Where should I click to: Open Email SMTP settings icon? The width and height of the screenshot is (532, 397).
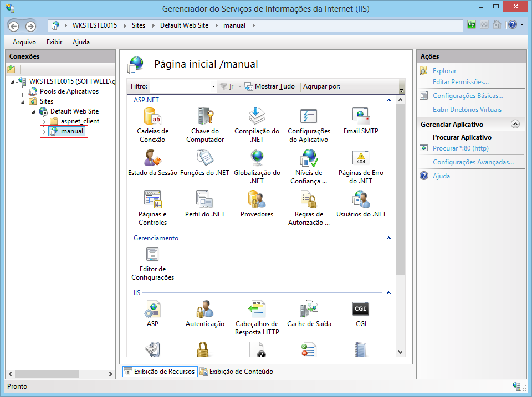point(361,117)
